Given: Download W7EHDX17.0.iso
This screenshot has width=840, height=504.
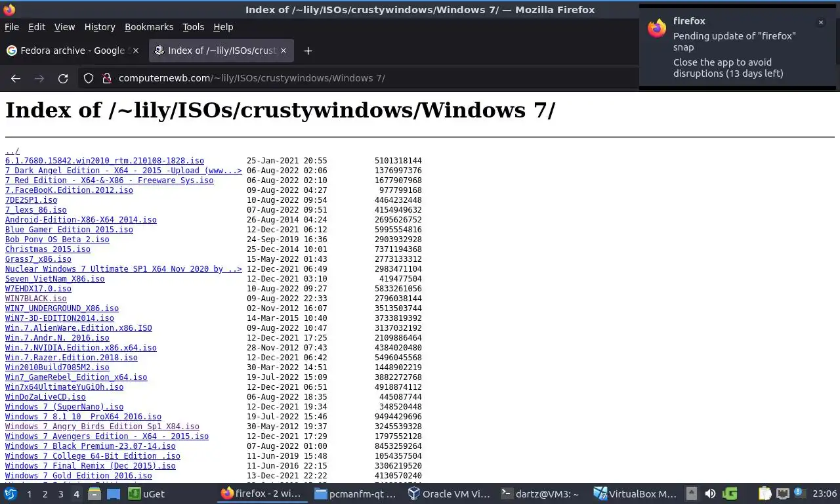Looking at the screenshot, I should pyautogui.click(x=38, y=289).
